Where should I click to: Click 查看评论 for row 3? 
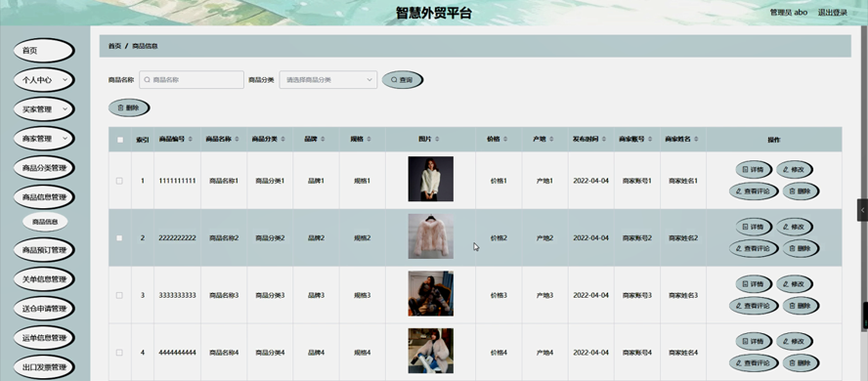(x=754, y=305)
